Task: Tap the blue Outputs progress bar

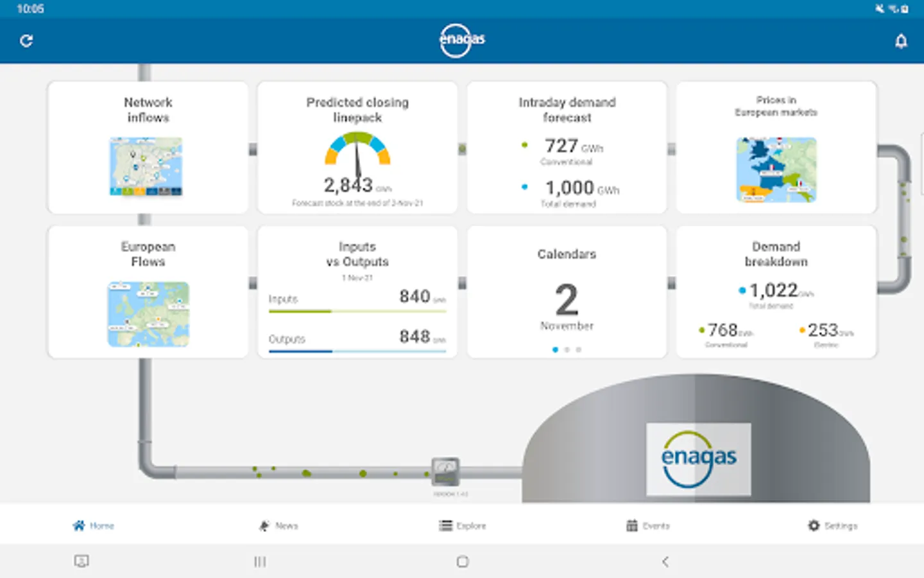Action: (357, 351)
